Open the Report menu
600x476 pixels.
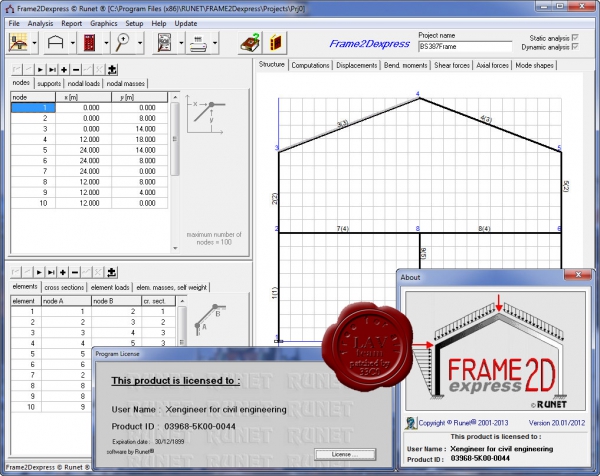72,23
